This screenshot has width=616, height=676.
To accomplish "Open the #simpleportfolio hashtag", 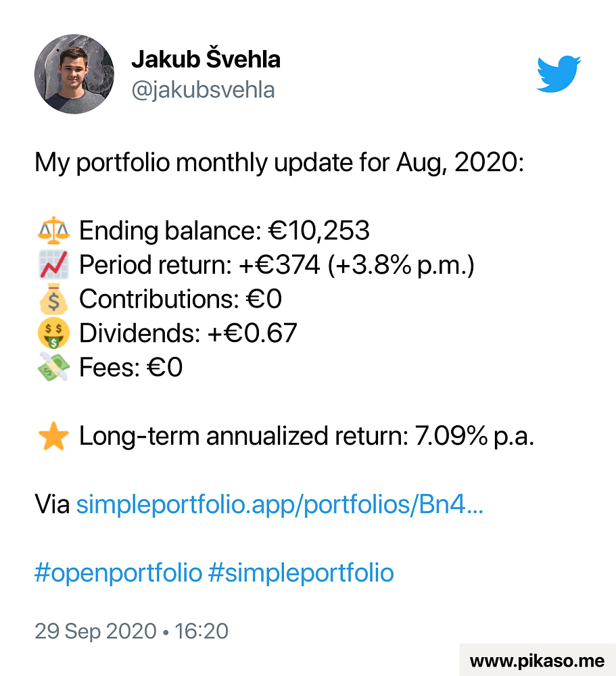I will [x=301, y=573].
